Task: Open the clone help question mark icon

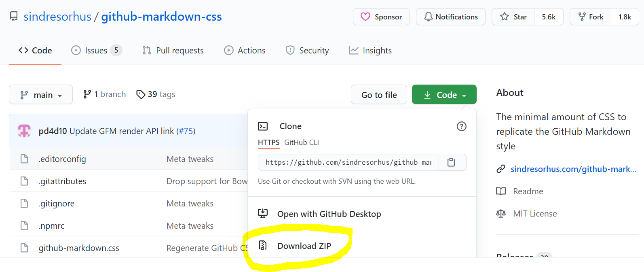Action: click(461, 126)
